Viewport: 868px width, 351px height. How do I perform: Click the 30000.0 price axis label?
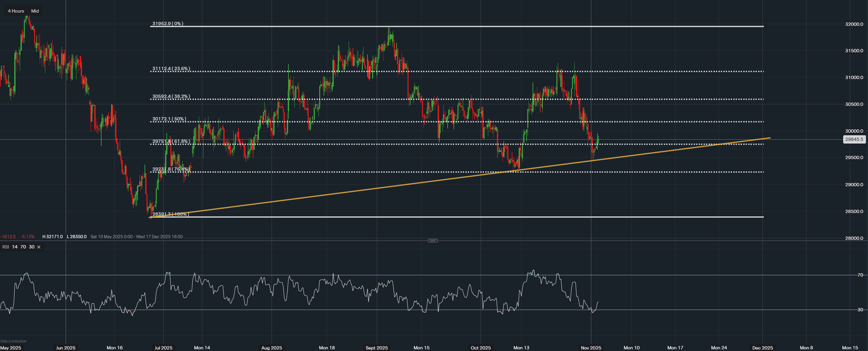click(854, 131)
